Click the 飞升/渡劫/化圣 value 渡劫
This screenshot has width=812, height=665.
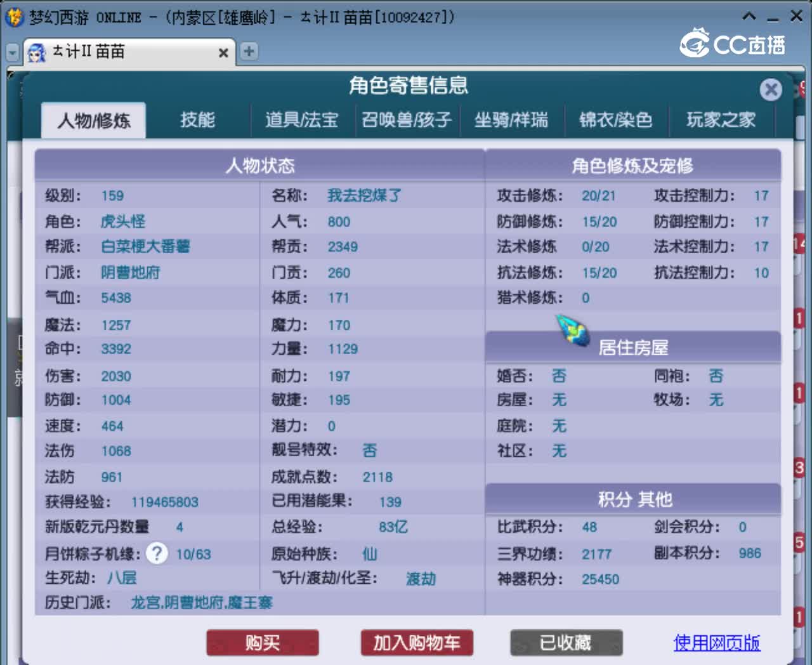pyautogui.click(x=421, y=579)
